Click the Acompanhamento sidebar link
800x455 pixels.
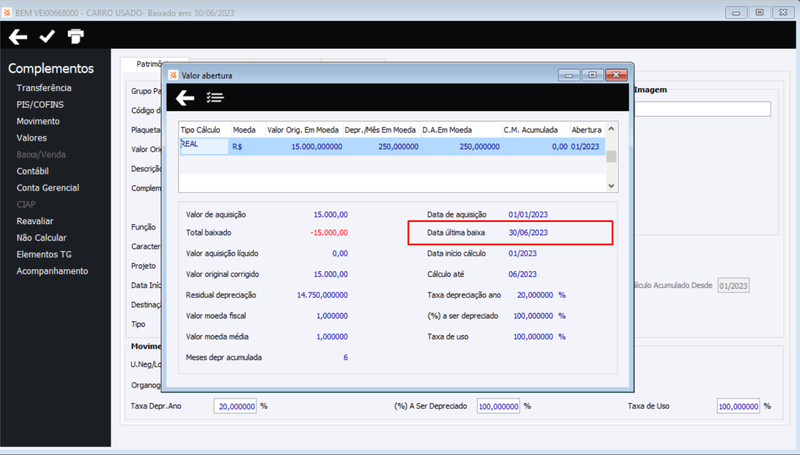point(53,271)
